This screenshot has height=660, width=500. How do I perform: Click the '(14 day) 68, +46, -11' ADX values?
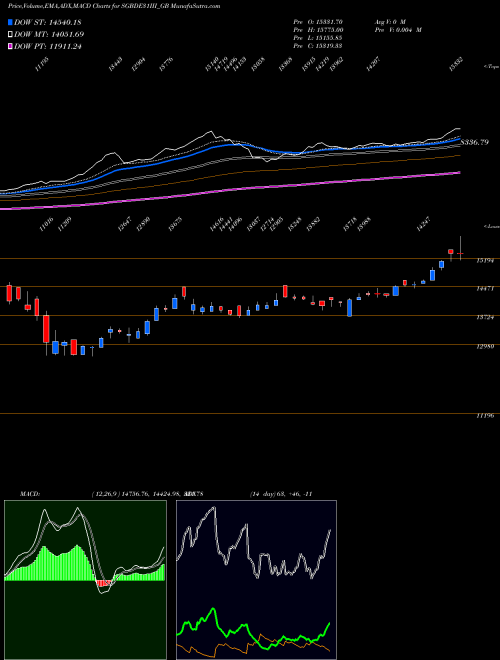[281, 494]
